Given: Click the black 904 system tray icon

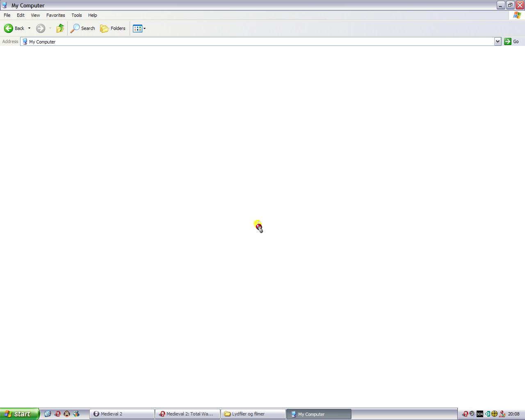Looking at the screenshot, I should click(479, 414).
